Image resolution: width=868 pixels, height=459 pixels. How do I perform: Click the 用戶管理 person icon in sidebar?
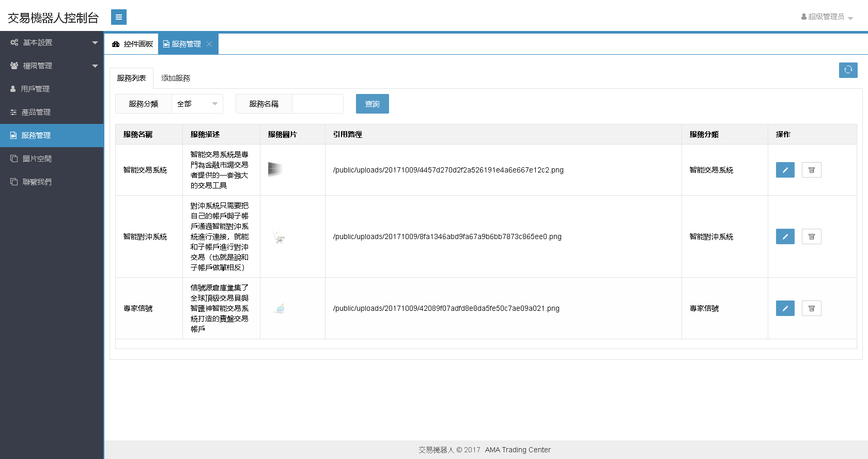[x=13, y=89]
